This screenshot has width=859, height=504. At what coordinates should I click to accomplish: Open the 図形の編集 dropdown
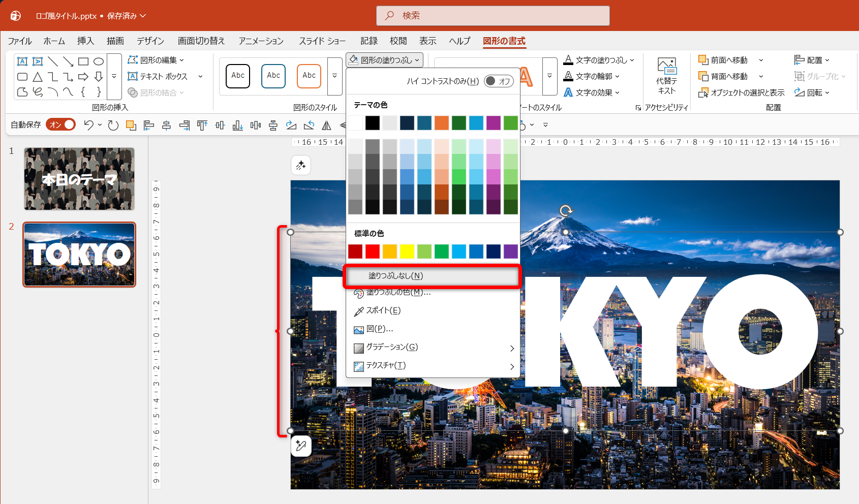(156, 60)
